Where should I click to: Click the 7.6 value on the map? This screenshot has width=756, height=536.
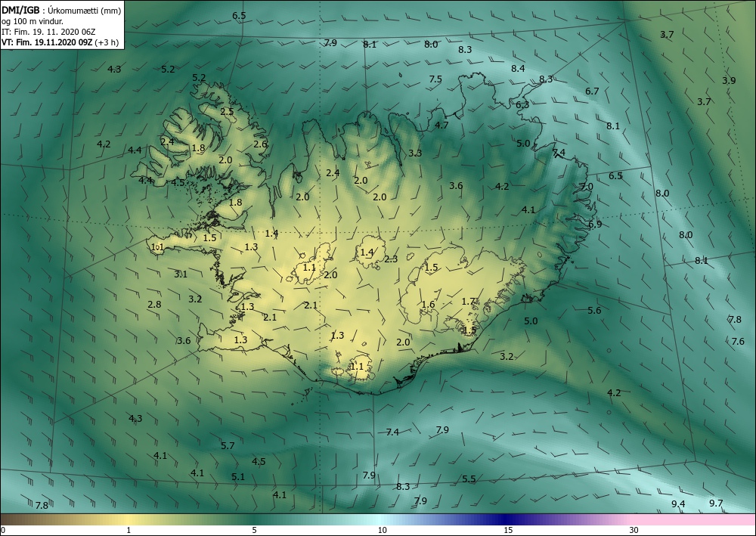click(738, 341)
